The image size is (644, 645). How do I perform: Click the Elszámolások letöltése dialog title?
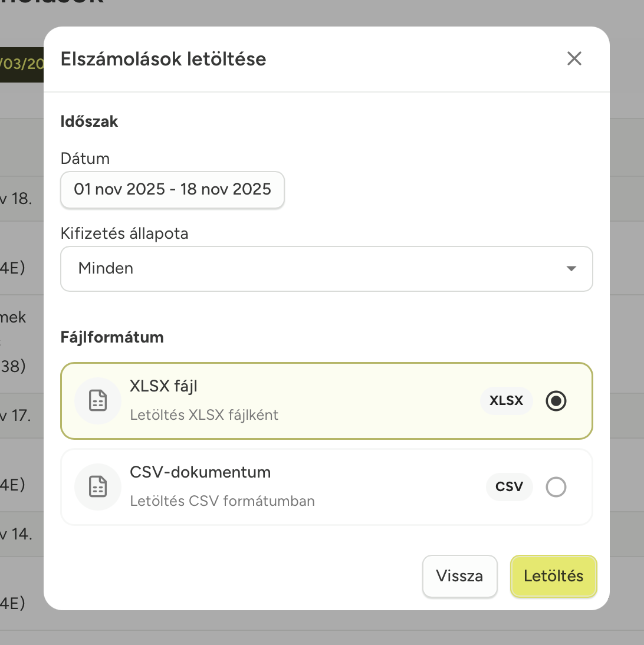pos(163,58)
